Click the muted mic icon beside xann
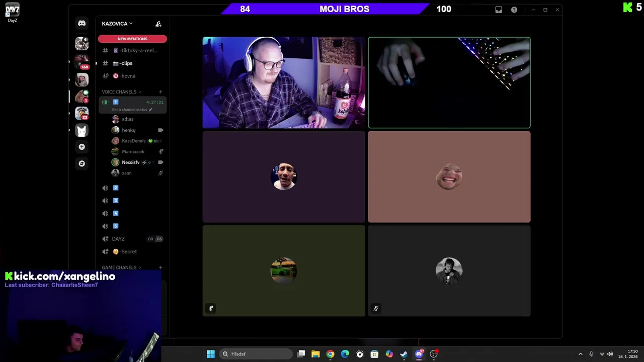The image size is (644, 362). tap(160, 173)
